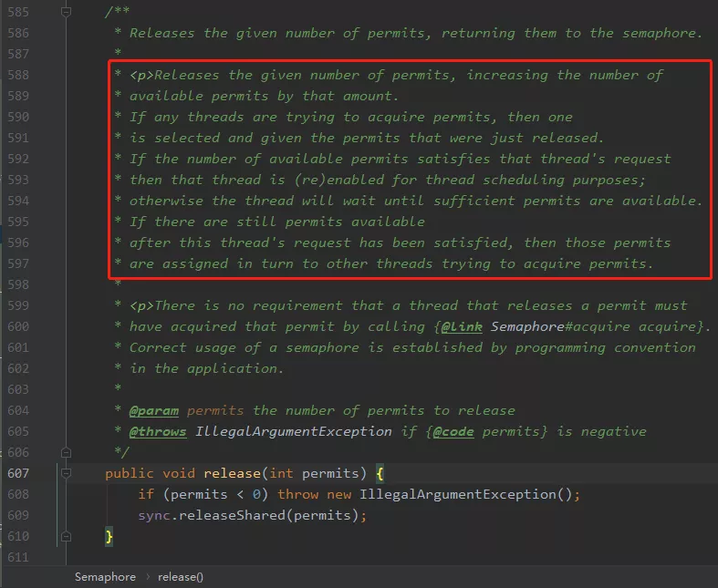Click line number 599 in gutter
Viewport: 718px width, 588px height.
[x=18, y=305]
